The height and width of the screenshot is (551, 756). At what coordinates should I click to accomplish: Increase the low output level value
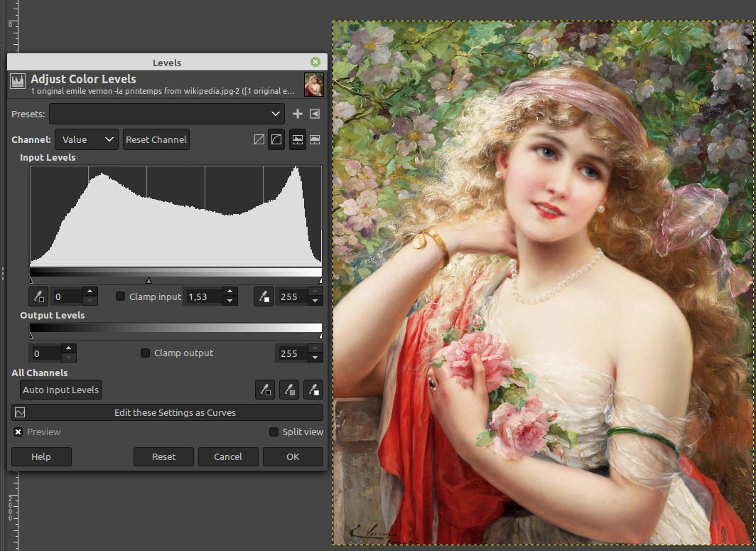68,348
